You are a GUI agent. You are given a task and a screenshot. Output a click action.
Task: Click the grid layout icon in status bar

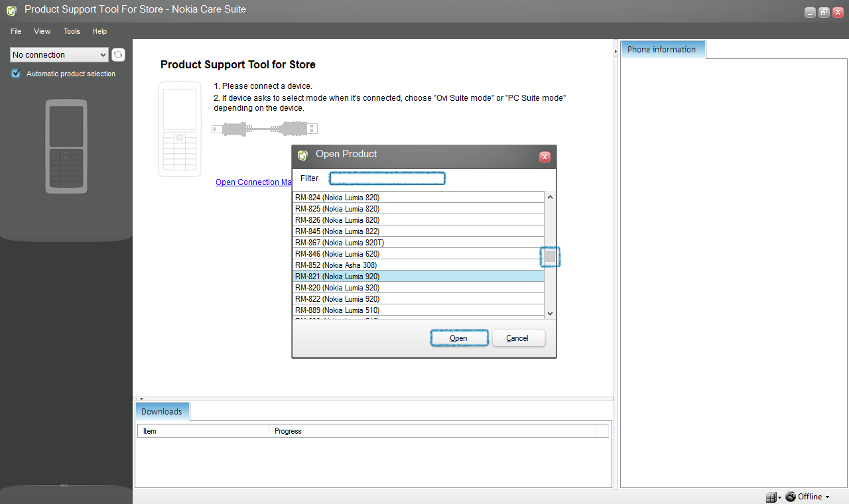pyautogui.click(x=771, y=497)
